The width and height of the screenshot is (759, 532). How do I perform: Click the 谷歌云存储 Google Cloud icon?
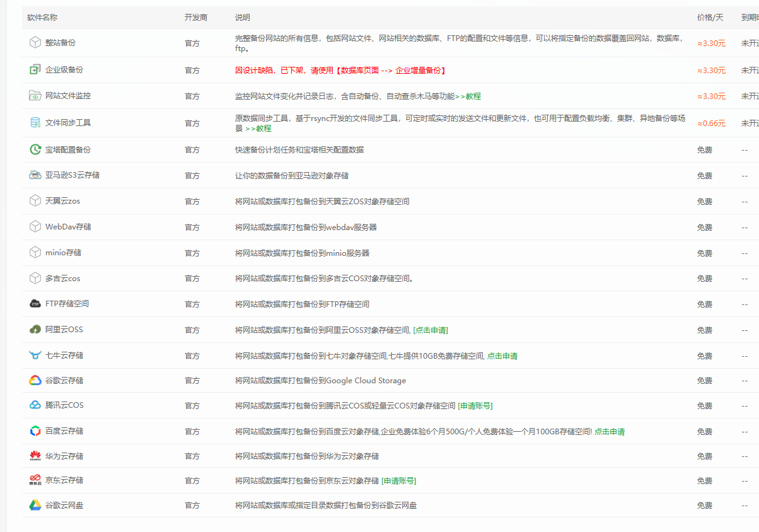click(x=35, y=380)
